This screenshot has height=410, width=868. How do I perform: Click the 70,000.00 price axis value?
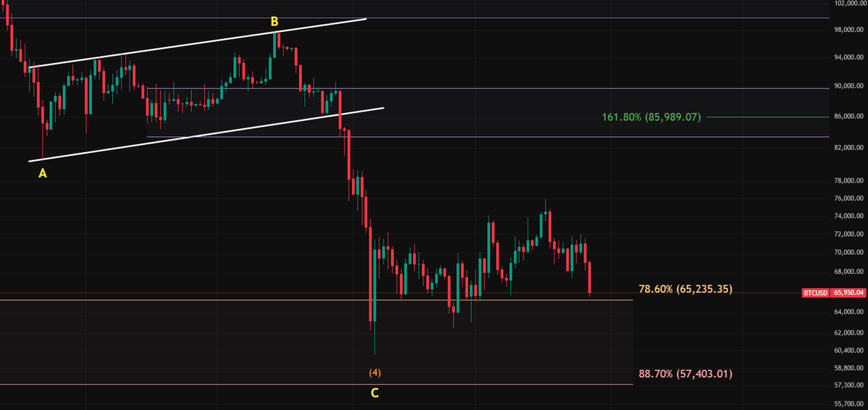(848, 253)
